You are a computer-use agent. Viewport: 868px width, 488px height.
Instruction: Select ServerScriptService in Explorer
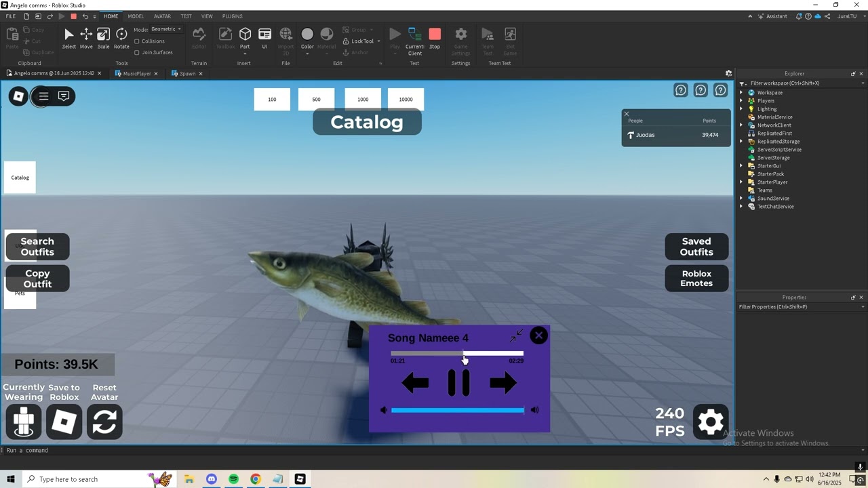(779, 150)
